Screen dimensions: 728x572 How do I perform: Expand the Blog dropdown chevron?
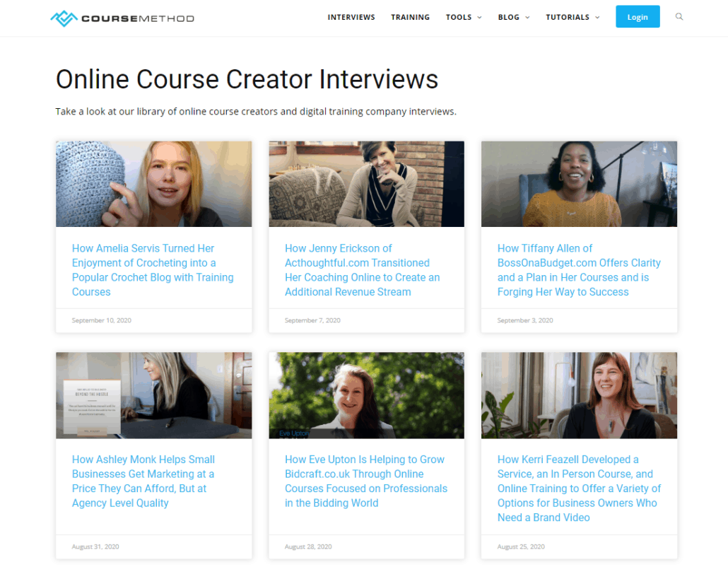click(527, 17)
